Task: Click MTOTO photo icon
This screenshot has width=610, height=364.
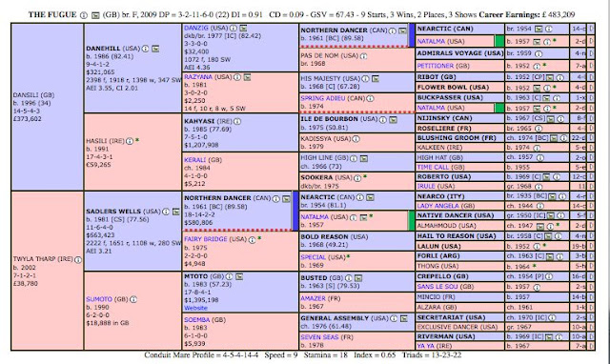Action: point(239,276)
